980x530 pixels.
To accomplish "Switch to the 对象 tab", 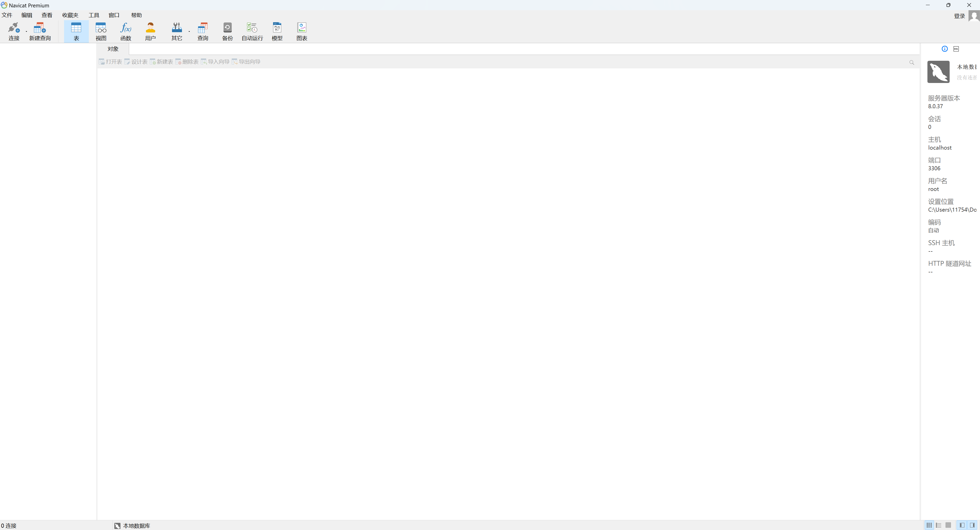I will point(113,49).
